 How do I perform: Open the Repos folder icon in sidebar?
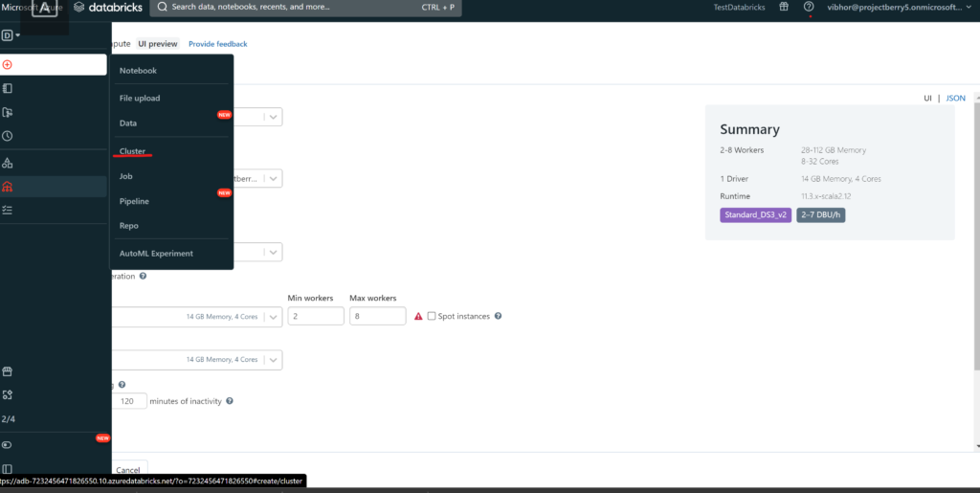click(x=8, y=112)
